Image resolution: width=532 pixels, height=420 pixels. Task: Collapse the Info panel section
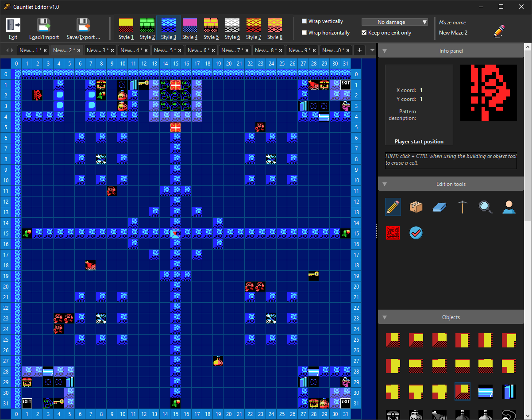[x=385, y=51]
